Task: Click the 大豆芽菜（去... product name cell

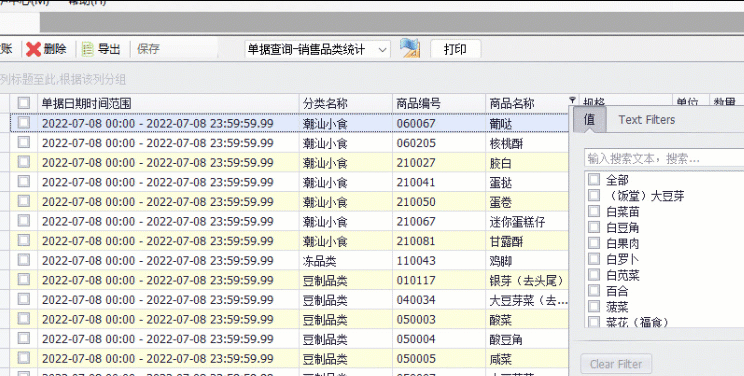Action: (x=527, y=300)
